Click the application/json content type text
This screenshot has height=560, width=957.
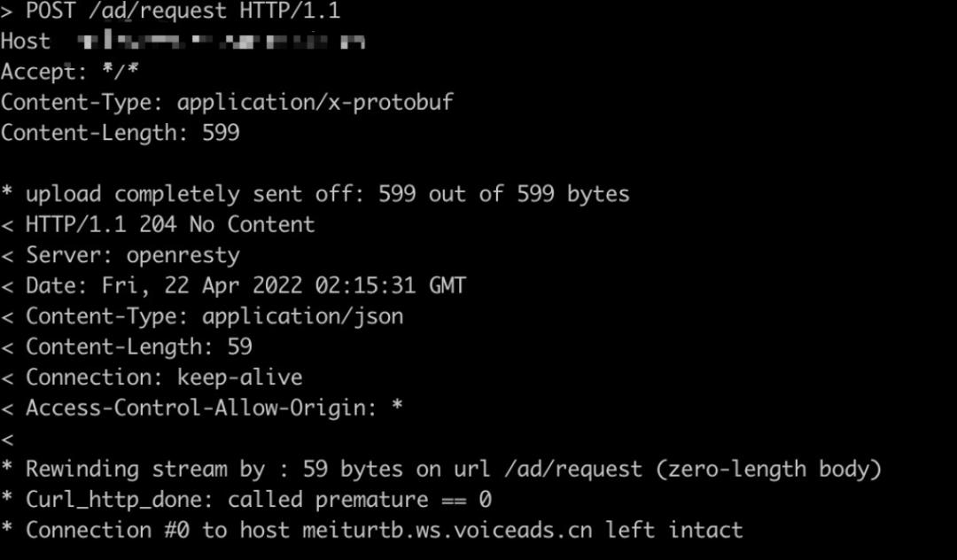(302, 316)
